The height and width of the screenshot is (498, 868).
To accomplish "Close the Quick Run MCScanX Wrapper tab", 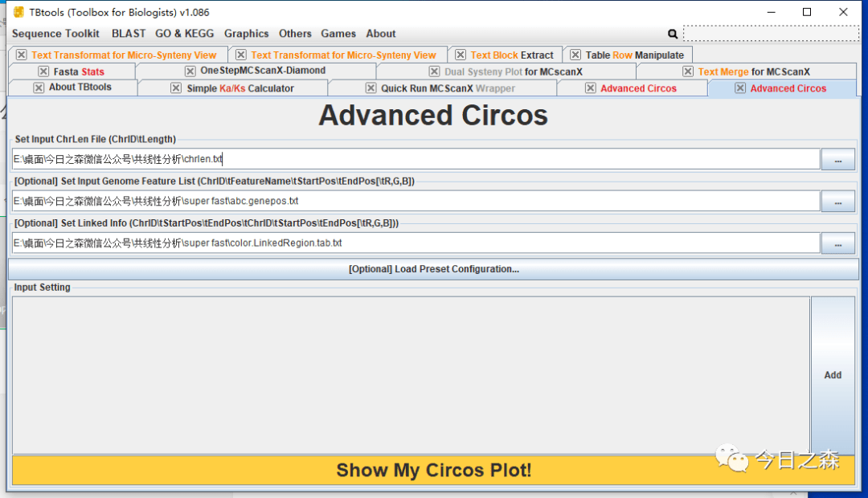I will [x=371, y=88].
